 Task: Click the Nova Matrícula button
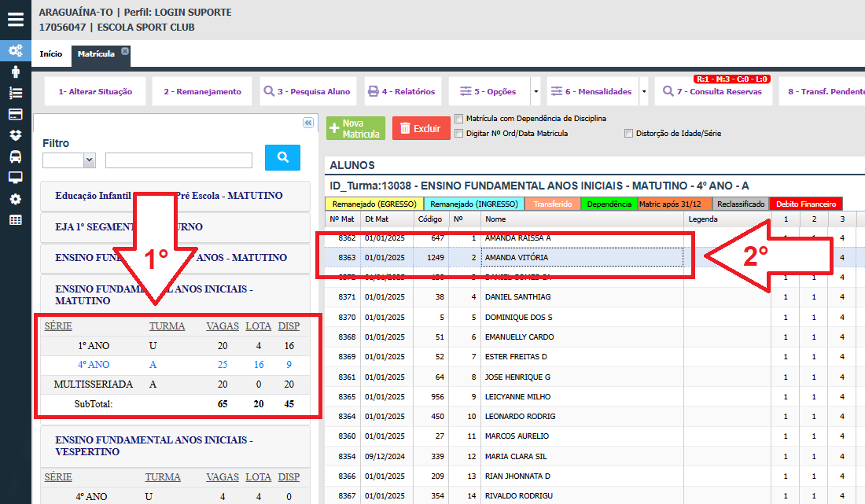tap(355, 128)
